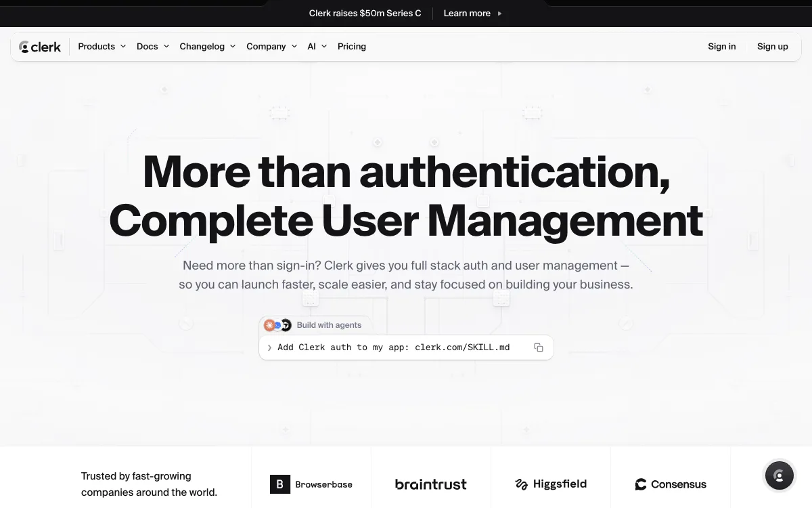Open the Changelog dropdown
The width and height of the screenshot is (812, 508).
(x=208, y=47)
